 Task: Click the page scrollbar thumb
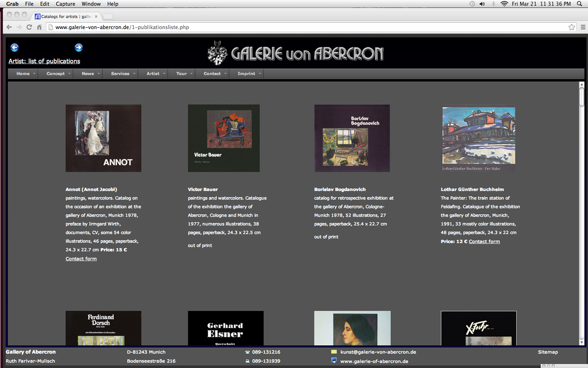click(582, 97)
